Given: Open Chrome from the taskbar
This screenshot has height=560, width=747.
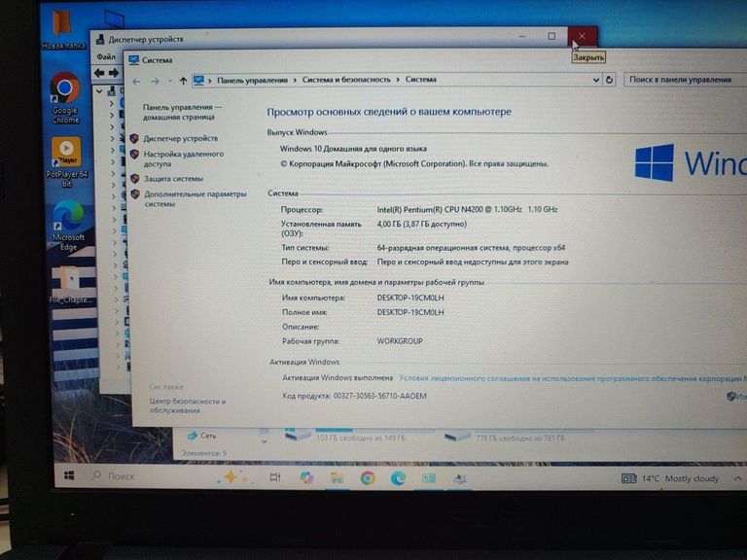Looking at the screenshot, I should pyautogui.click(x=368, y=477).
